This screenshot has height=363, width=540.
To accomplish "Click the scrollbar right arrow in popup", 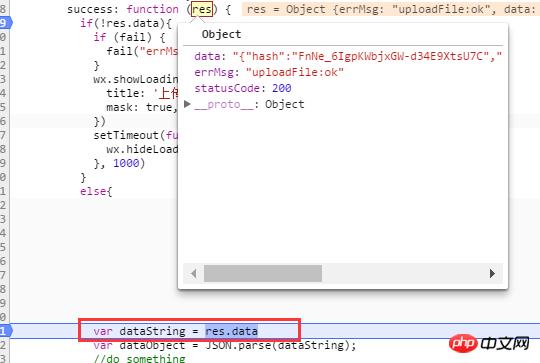I will pos(492,273).
